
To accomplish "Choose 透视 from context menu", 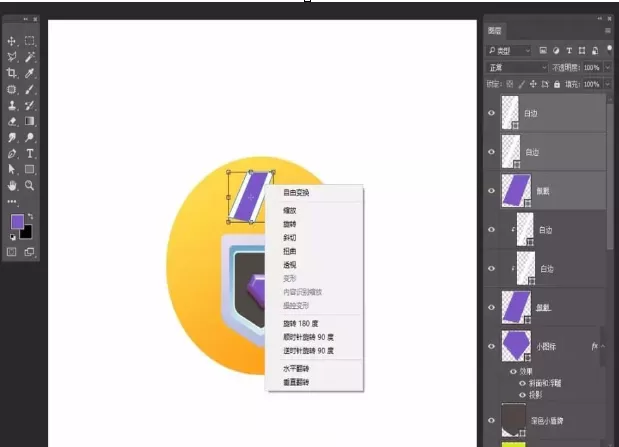I will [290, 265].
